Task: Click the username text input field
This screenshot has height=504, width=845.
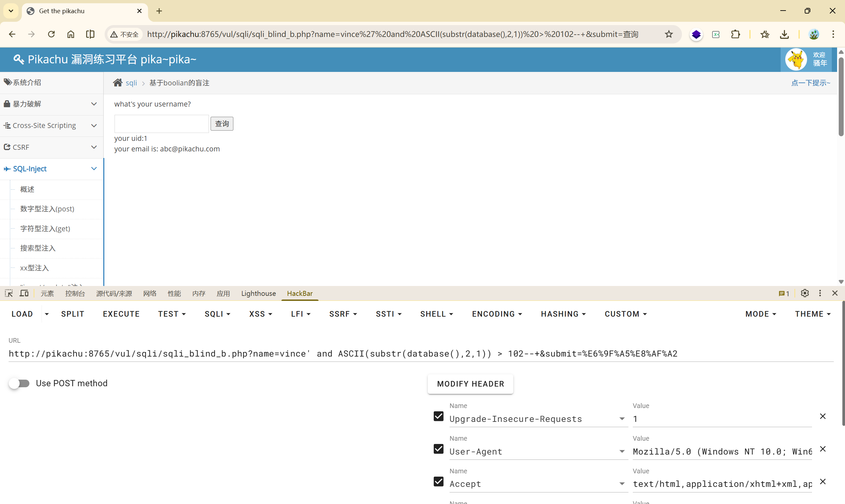Action: [x=161, y=124]
